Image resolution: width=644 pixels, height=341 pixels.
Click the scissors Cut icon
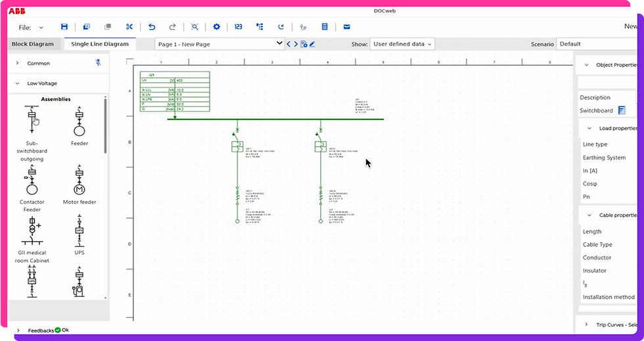(129, 27)
